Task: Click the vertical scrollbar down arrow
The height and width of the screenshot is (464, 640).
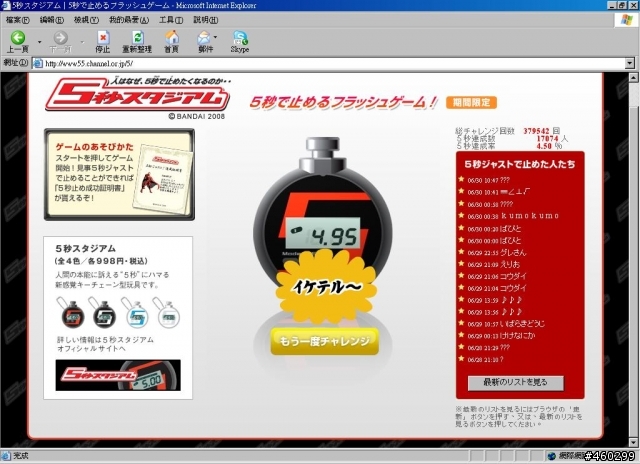Action: pyautogui.click(x=633, y=442)
